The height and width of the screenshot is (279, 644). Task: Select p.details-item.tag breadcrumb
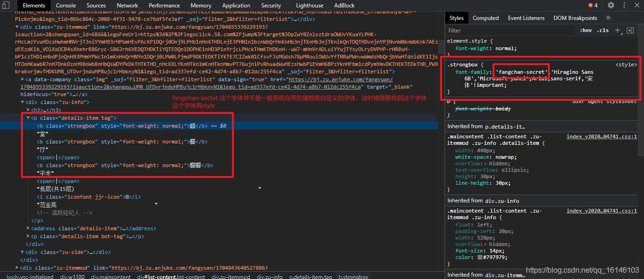click(310, 277)
